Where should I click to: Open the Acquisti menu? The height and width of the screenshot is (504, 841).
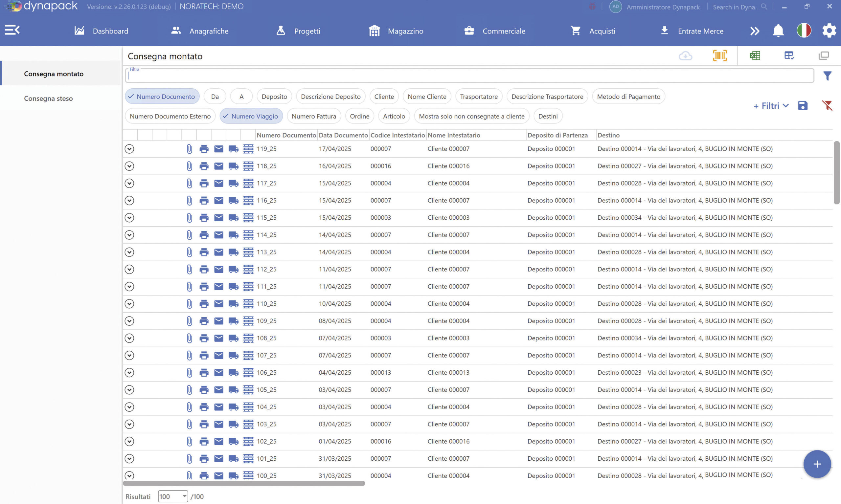coord(593,31)
